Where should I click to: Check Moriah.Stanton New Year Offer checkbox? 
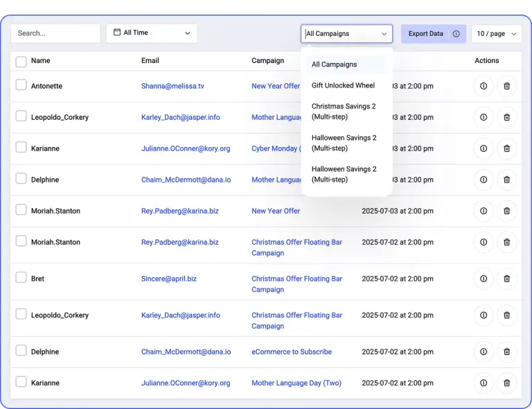pyautogui.click(x=21, y=209)
